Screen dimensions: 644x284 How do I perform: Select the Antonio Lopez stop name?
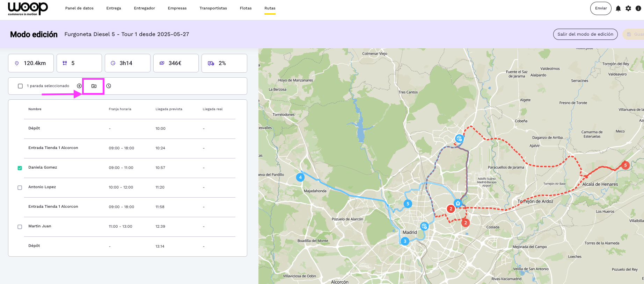42,187
